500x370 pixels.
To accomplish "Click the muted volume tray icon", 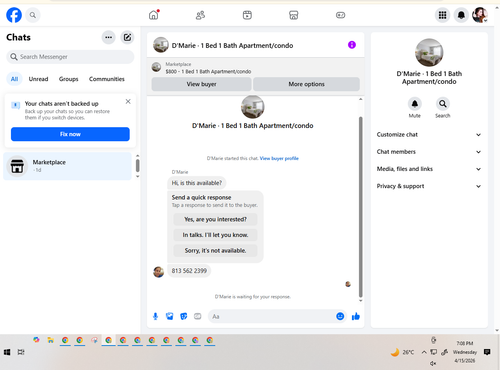I will [x=433, y=363].
